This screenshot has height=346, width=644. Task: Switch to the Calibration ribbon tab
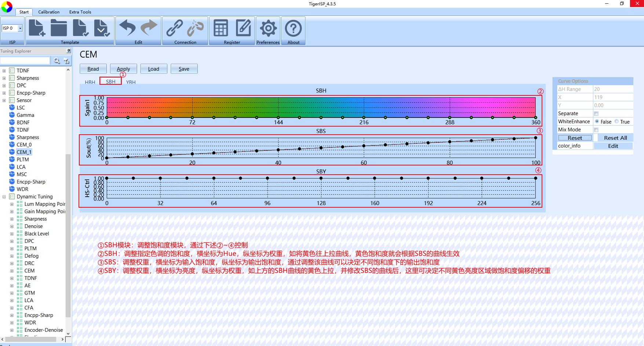pyautogui.click(x=49, y=12)
